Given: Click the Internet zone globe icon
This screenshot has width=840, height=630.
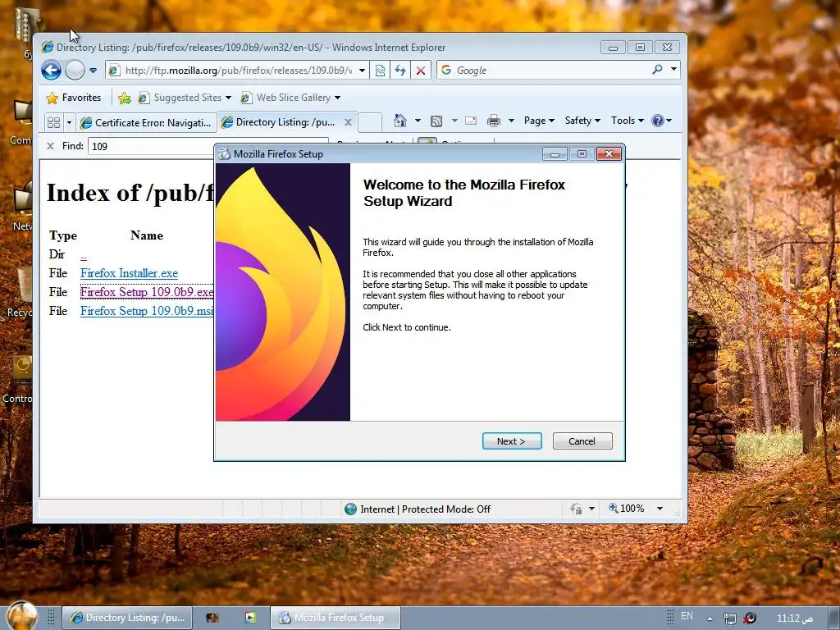Looking at the screenshot, I should click(351, 509).
